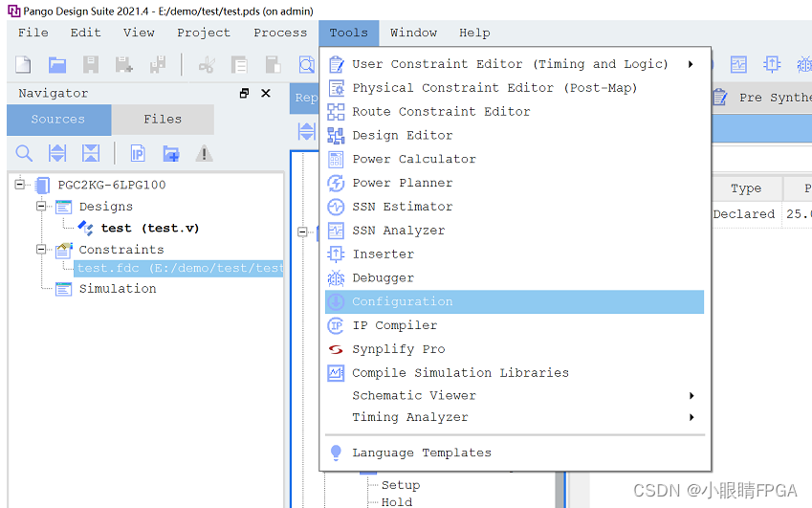Collapse the report tree node behind the menu

click(302, 232)
